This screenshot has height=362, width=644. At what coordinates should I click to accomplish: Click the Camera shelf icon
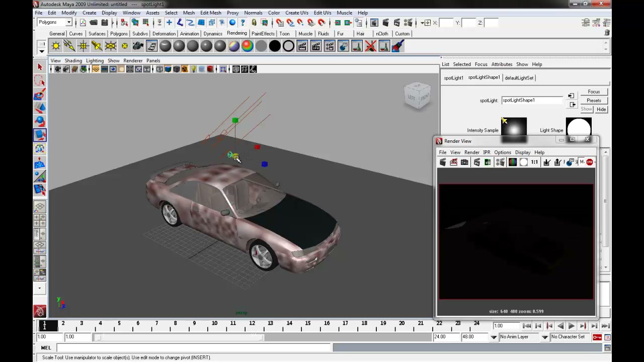(x=138, y=46)
